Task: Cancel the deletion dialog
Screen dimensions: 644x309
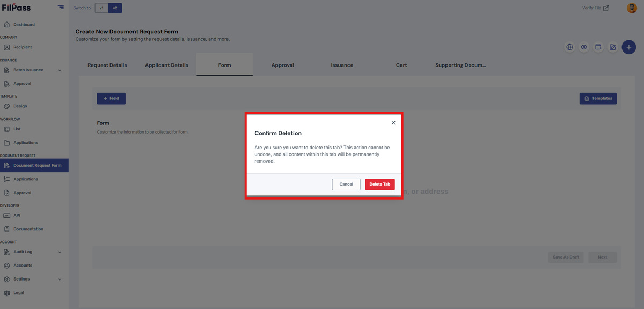Action: (346, 184)
